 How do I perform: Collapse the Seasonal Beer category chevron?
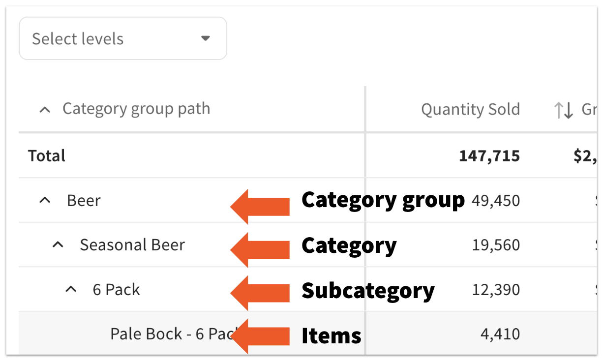click(x=58, y=244)
